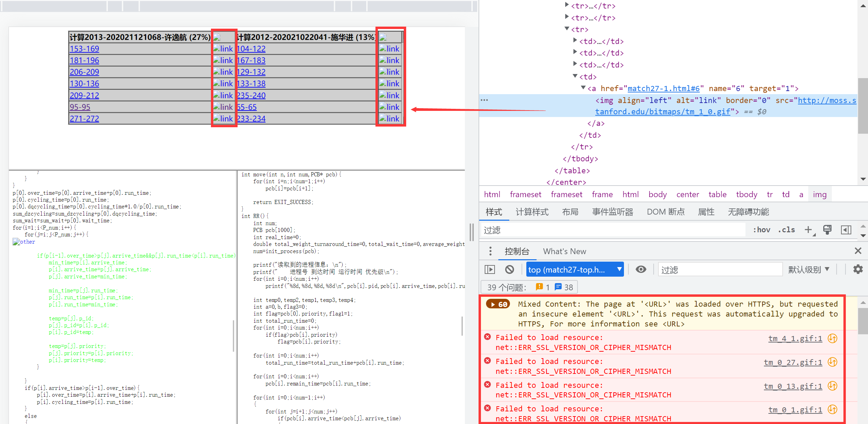868x424 pixels.
Task: Toggle the :hov element state button
Action: (762, 230)
